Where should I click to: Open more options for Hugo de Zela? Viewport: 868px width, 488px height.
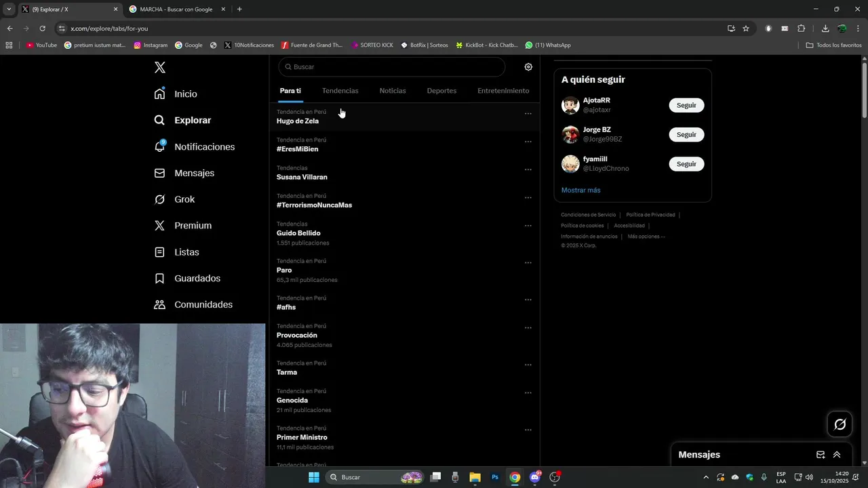(x=528, y=114)
